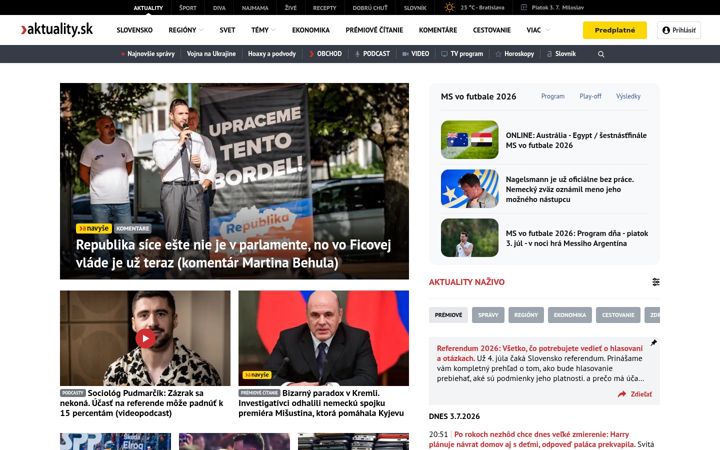Open ONLINE: Austrália - Egypt headline

tap(576, 140)
